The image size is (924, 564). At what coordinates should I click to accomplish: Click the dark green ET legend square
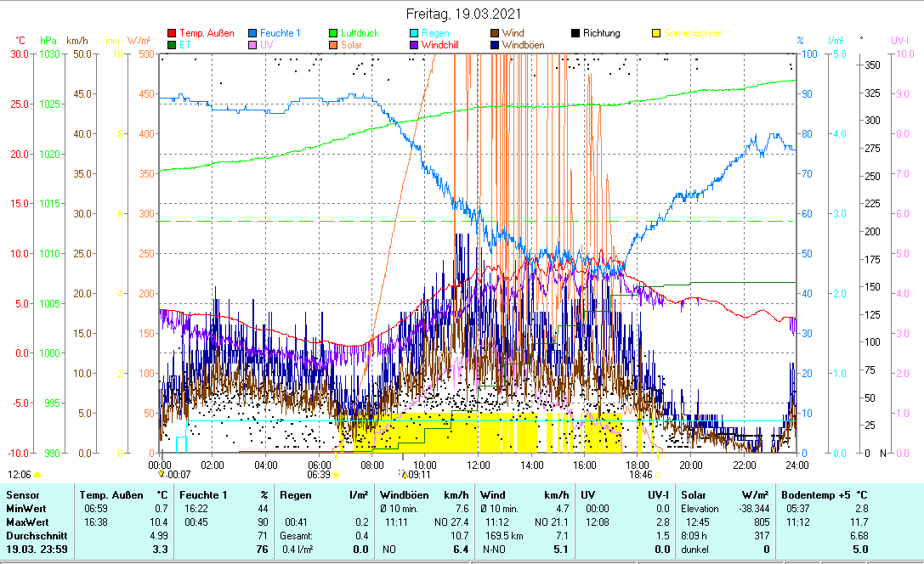point(173,45)
